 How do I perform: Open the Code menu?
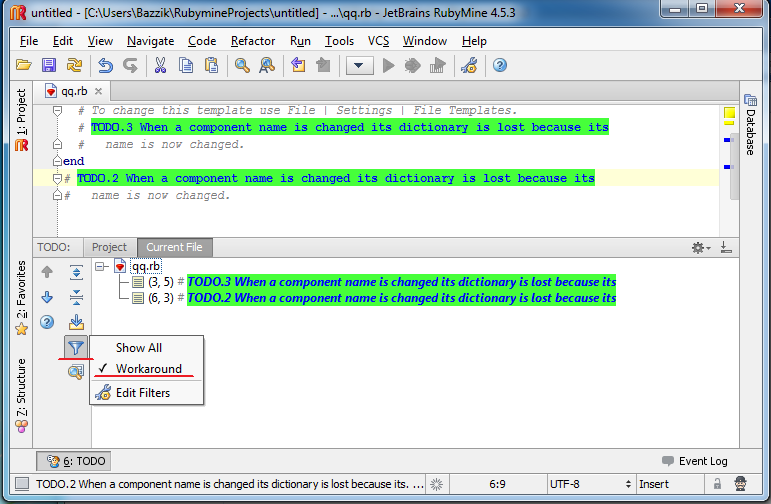pos(202,41)
